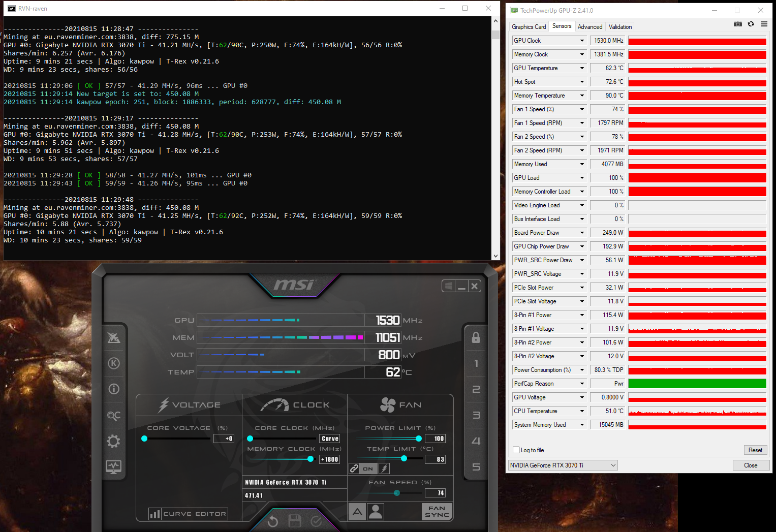Start the OC Scanner in Afterburner
This screenshot has width=776, height=532.
[114, 416]
